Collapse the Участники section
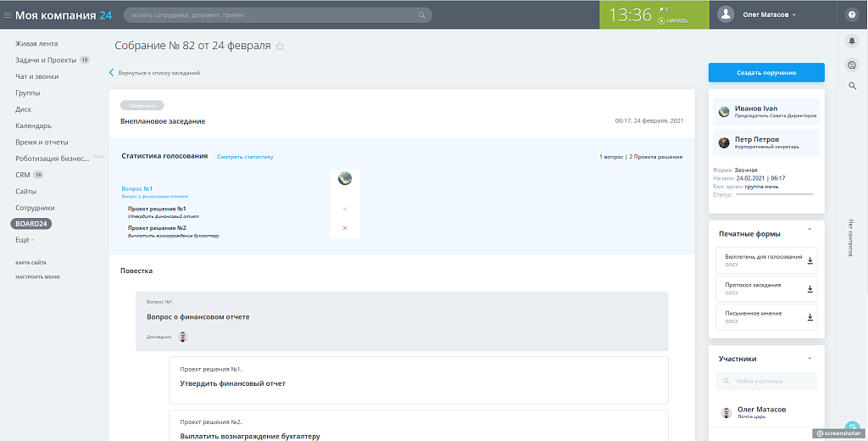This screenshot has width=868, height=441. click(810, 359)
